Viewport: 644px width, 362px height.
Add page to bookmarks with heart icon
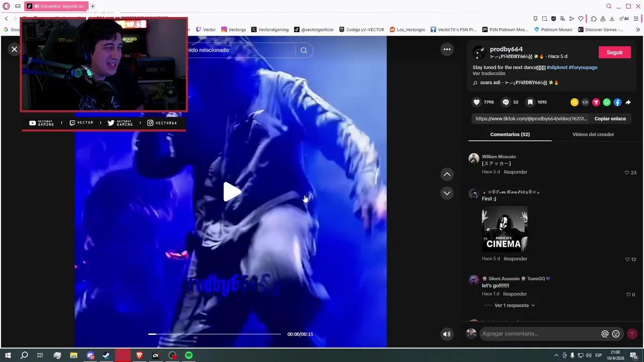pos(581,19)
